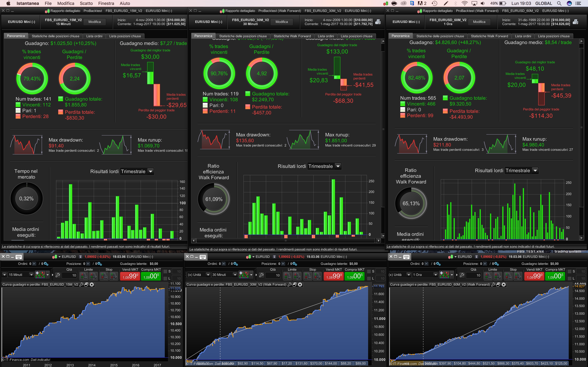588x367 pixels.
Task: Close the 30M Walk Forward profit curve panel
Action: pos(300,284)
